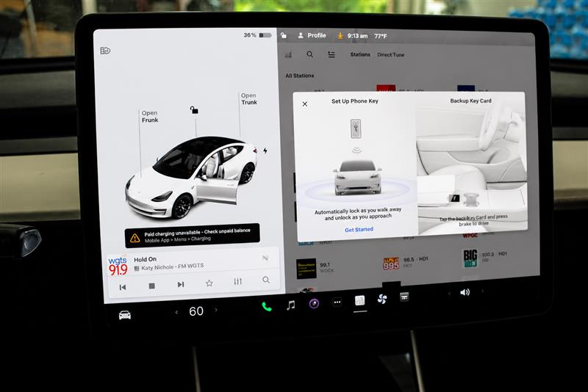The height and width of the screenshot is (392, 588).
Task: Select the 99.5 HD1 HOT station
Action: coord(405,263)
